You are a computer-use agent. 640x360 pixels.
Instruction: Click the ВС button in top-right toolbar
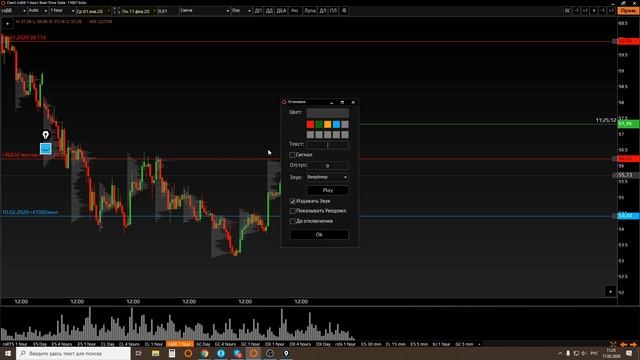(x=567, y=11)
